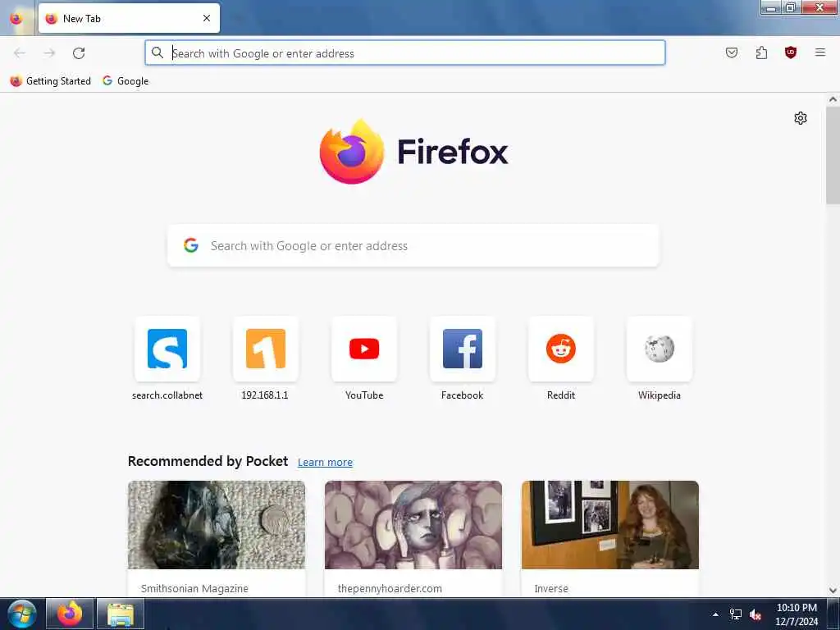Open the search.collabnet shortcut tile
Screen dimensions: 840x630
[x=167, y=349]
